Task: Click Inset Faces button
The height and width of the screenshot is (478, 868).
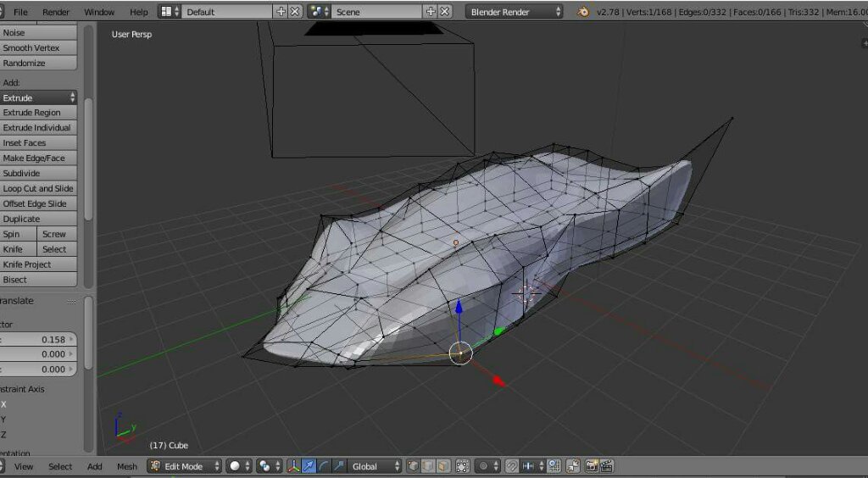Action: coord(38,142)
